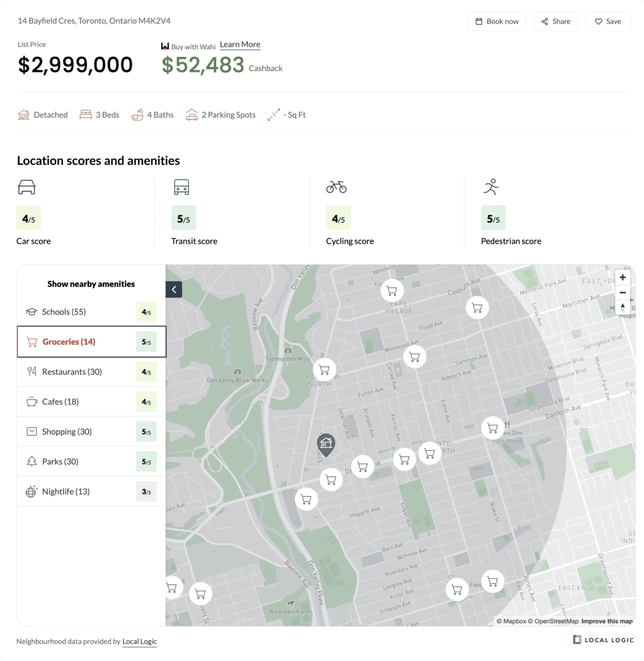Image resolution: width=644 pixels, height=661 pixels.
Task: Collapse the nearby amenities side panel
Action: point(174,290)
